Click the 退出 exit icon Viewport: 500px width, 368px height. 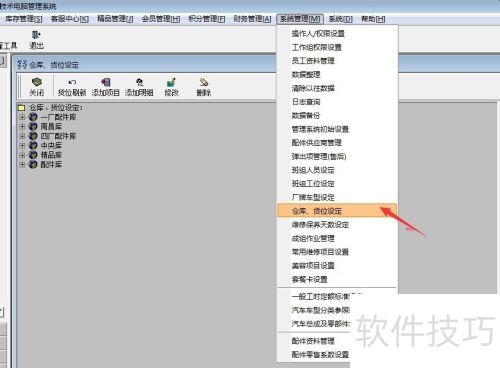point(36,35)
